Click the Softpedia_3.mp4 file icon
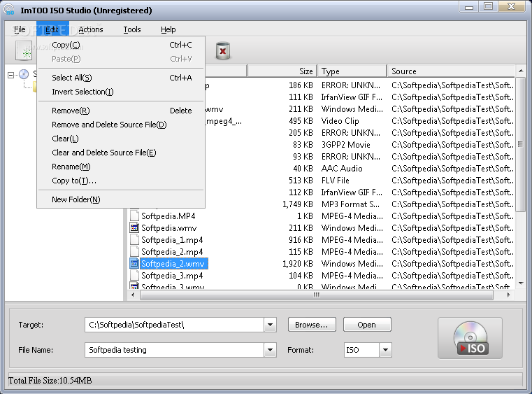 pos(134,276)
